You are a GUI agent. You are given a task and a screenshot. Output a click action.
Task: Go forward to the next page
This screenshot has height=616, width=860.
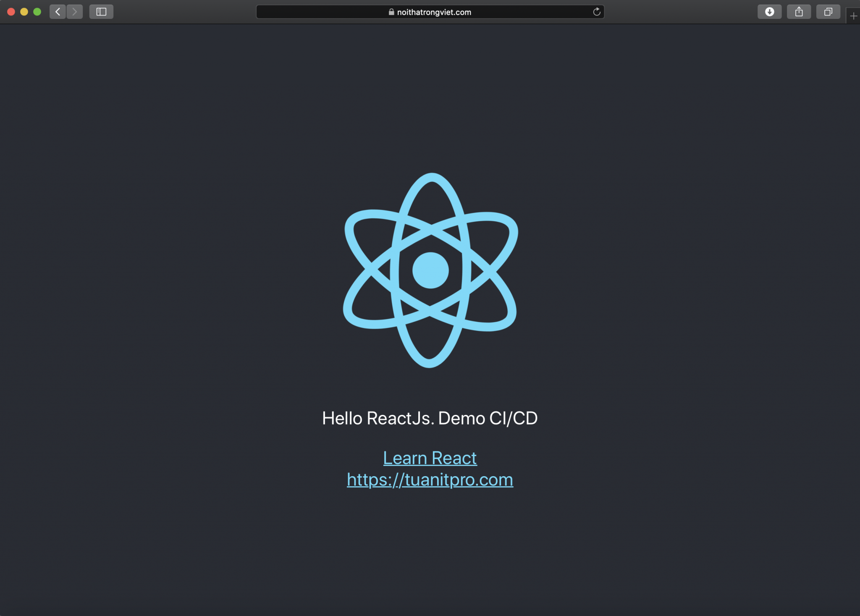(x=75, y=12)
